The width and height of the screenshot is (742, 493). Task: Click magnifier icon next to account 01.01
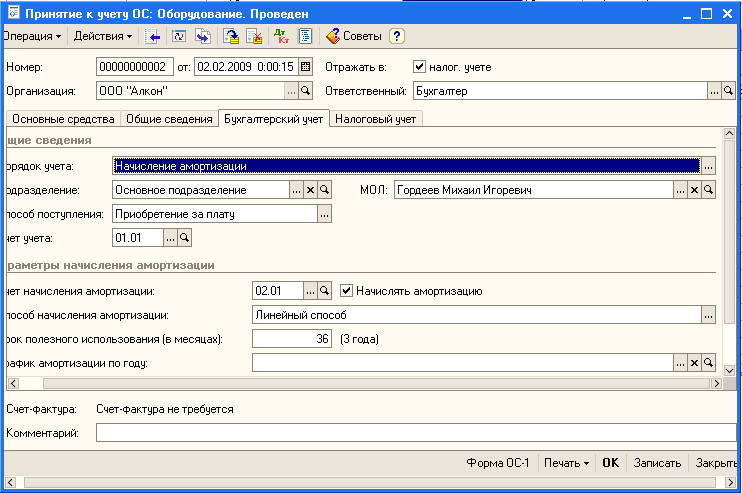click(184, 237)
